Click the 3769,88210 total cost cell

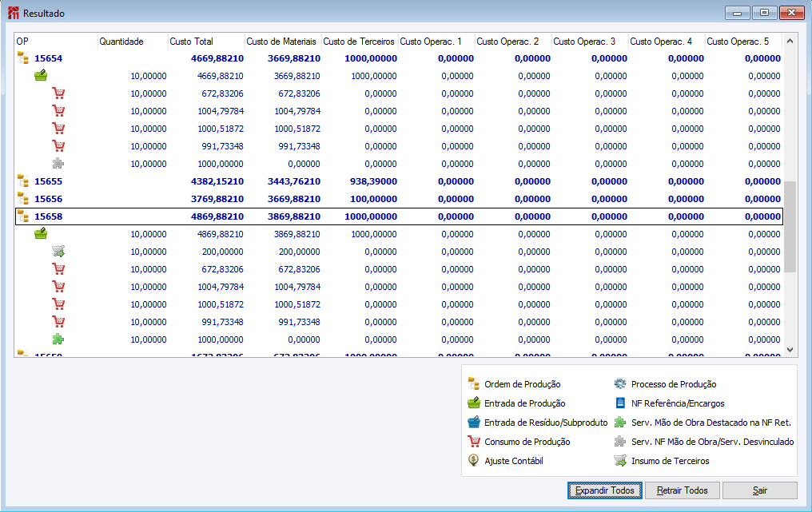[217, 200]
